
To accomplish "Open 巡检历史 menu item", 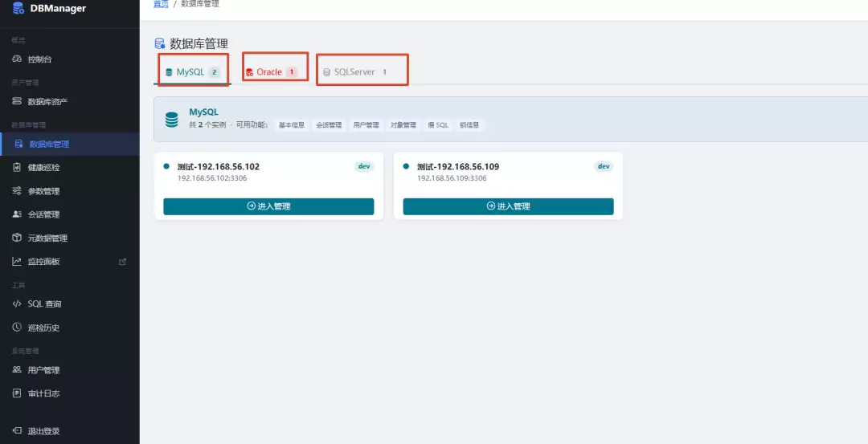I will coord(70,328).
